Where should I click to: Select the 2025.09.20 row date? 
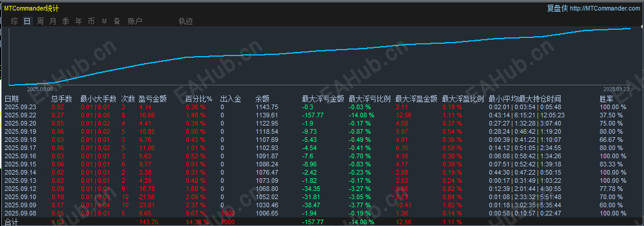[x=20, y=123]
